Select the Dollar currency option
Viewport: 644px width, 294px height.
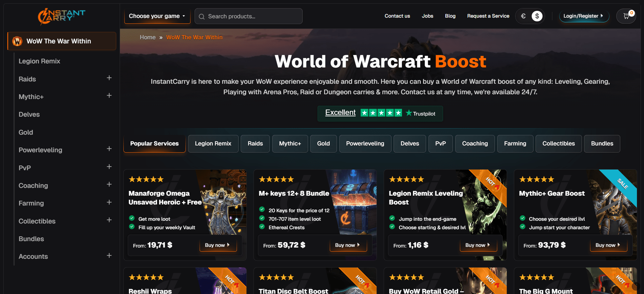(x=537, y=16)
